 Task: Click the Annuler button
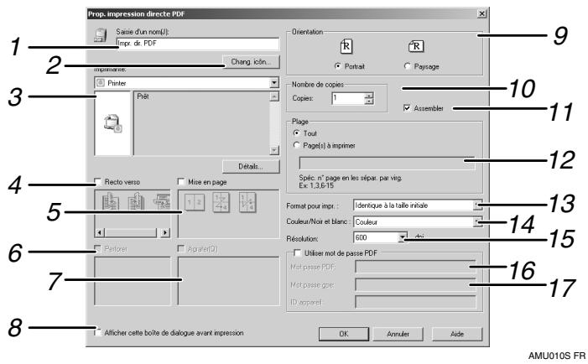[x=398, y=334]
